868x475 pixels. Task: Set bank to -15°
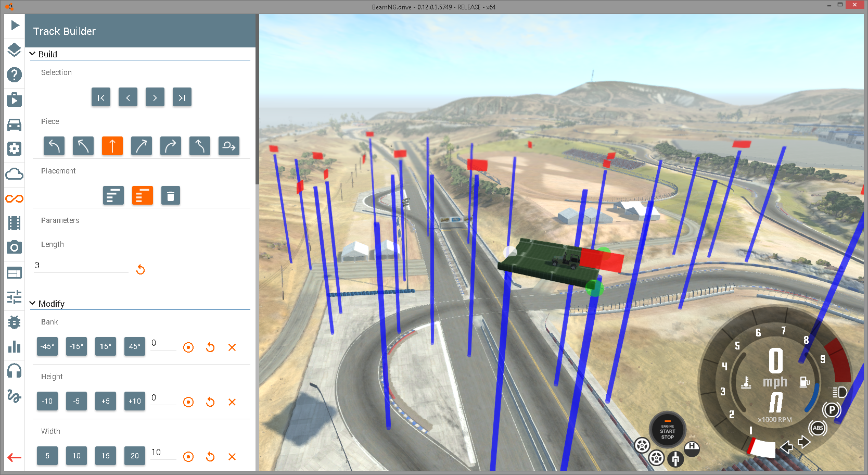pos(76,347)
